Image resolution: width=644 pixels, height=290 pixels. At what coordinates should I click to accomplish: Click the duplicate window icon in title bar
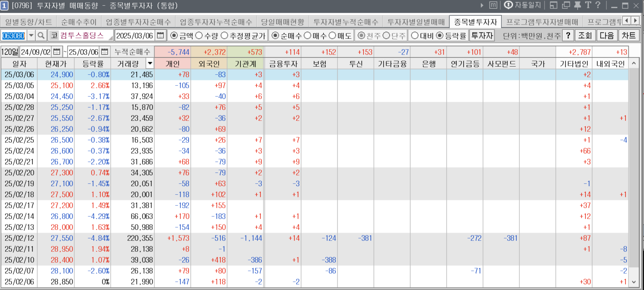[566, 5]
